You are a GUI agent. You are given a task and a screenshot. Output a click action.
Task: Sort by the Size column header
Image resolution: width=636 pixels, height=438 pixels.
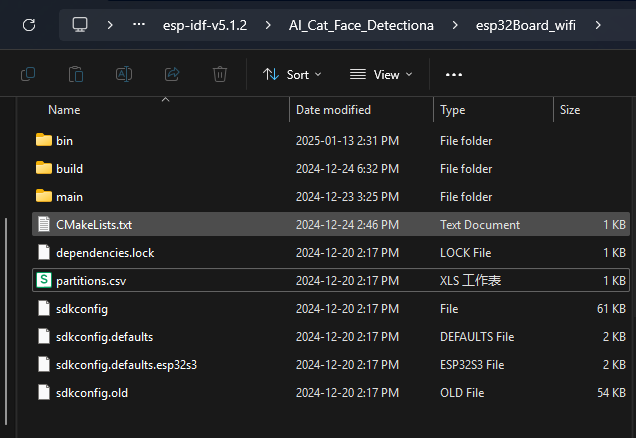click(570, 110)
